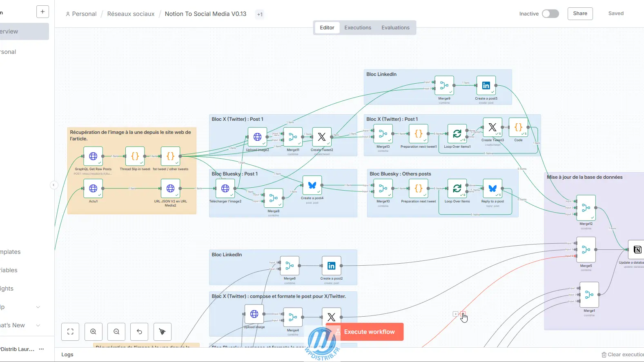Open the GraphQL Get Raw Posts node
Viewport: 644px width, 362px height.
click(x=93, y=156)
